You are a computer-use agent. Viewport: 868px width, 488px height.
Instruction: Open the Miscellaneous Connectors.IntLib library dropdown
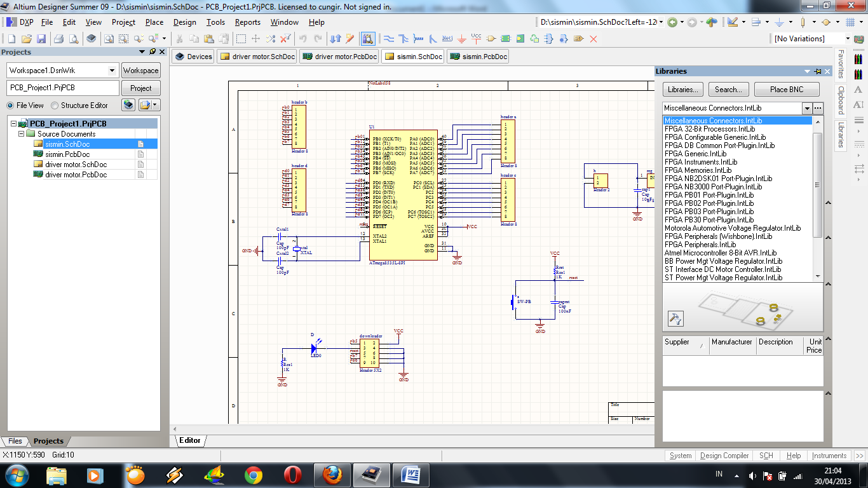806,108
